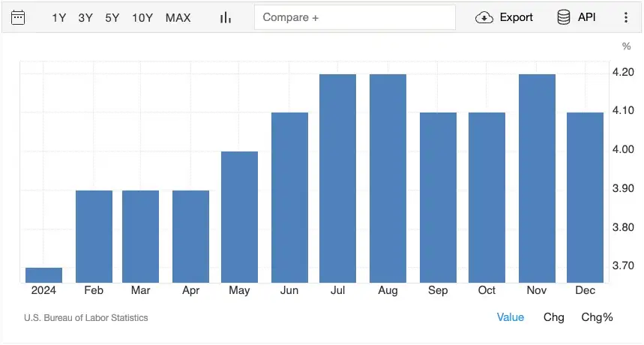Toggle chart to Chg view
This screenshot has height=345, width=644.
pyautogui.click(x=553, y=317)
